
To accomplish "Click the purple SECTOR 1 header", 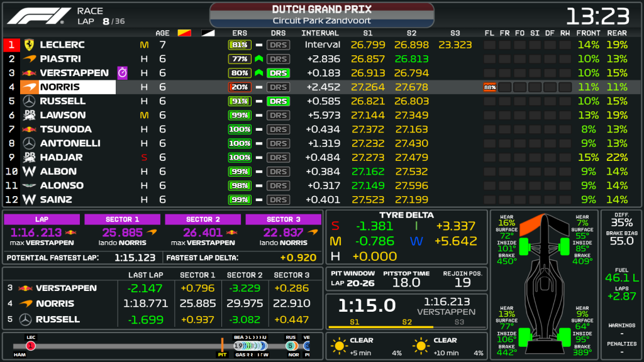I will [x=123, y=219].
